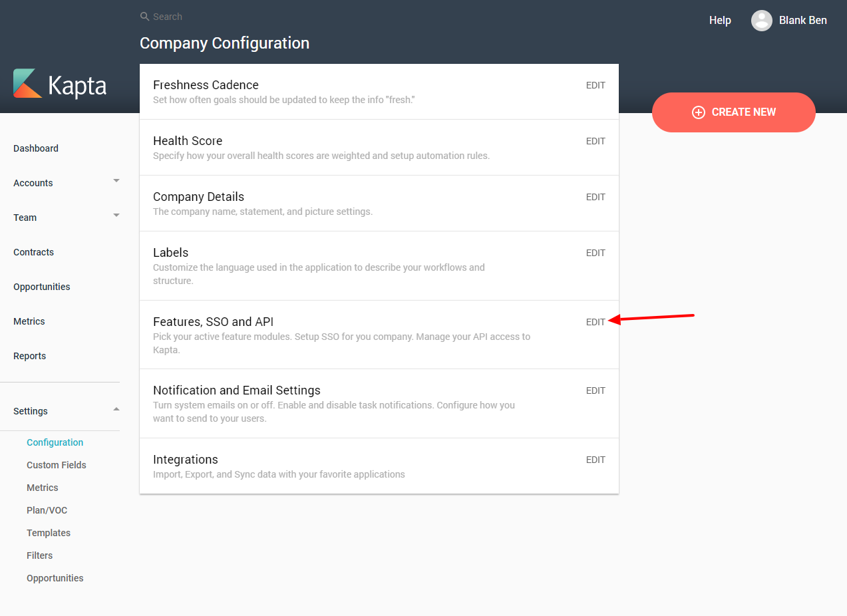Click the Kapta logo
The image size is (847, 616).
[x=59, y=84]
